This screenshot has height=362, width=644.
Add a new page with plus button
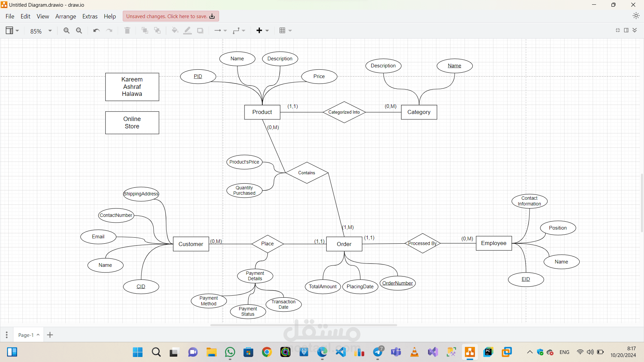pyautogui.click(x=50, y=335)
